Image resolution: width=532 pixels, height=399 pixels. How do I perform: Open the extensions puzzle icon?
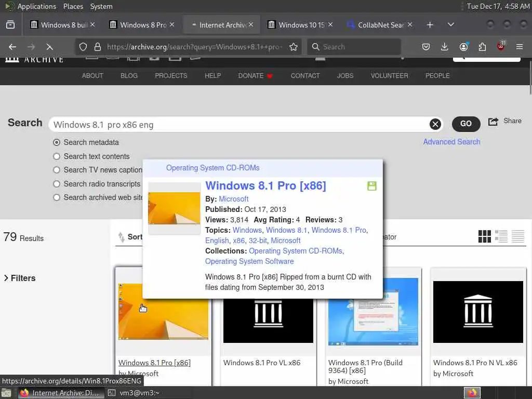coord(482,47)
